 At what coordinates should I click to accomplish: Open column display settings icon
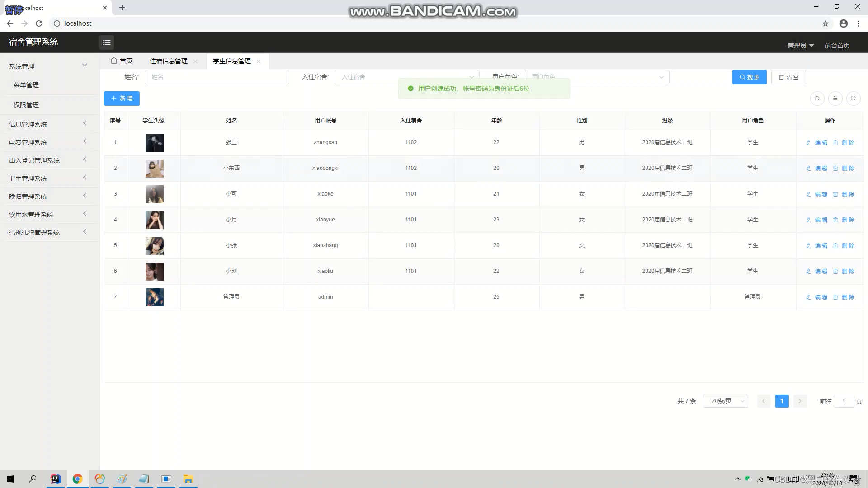click(x=835, y=99)
